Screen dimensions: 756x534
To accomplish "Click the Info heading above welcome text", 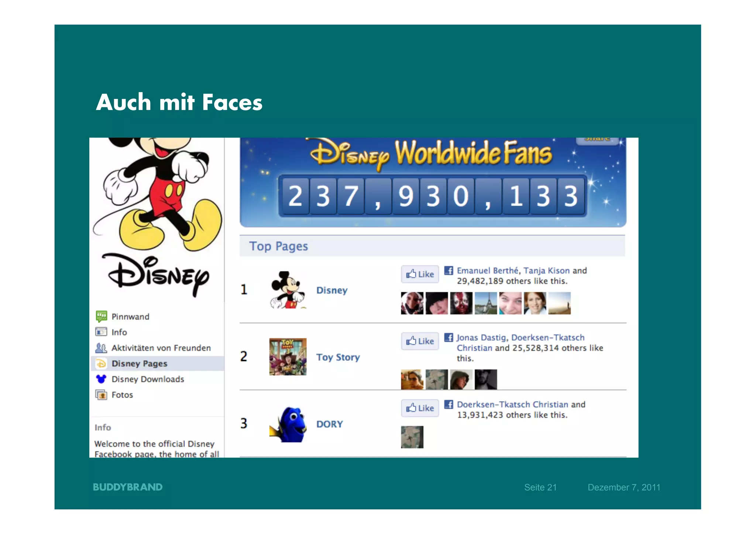I will click(103, 427).
